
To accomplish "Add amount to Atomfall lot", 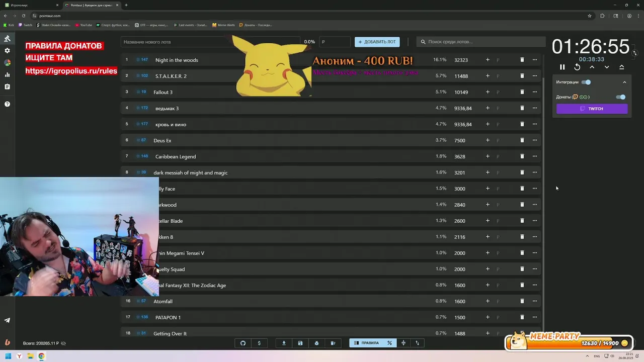I will (488, 301).
